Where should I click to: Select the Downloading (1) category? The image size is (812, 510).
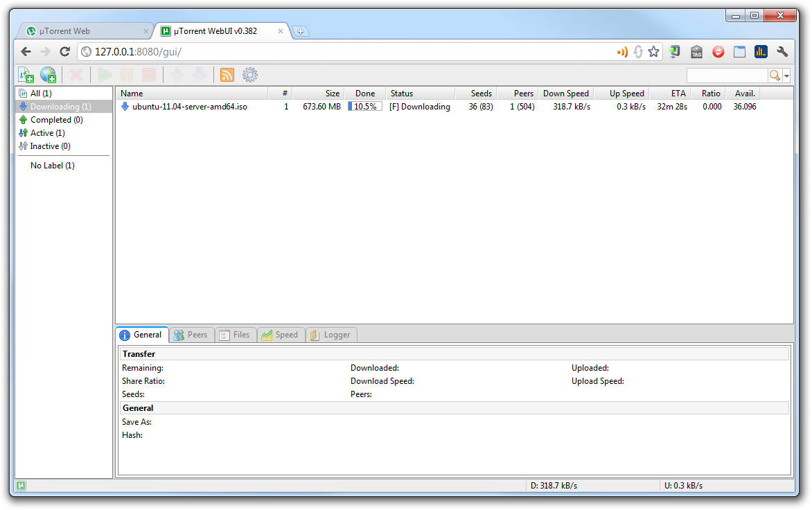[x=64, y=107]
